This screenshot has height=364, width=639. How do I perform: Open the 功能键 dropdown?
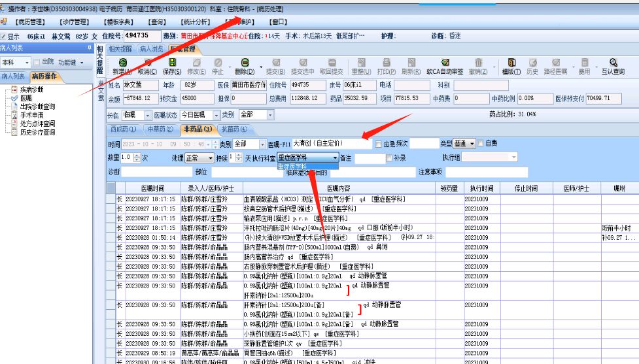pyautogui.click(x=71, y=62)
